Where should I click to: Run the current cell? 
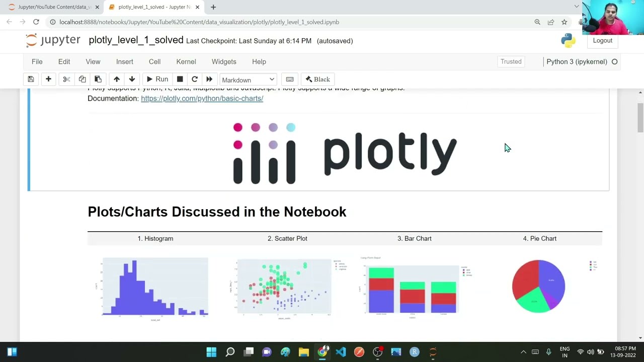click(157, 79)
